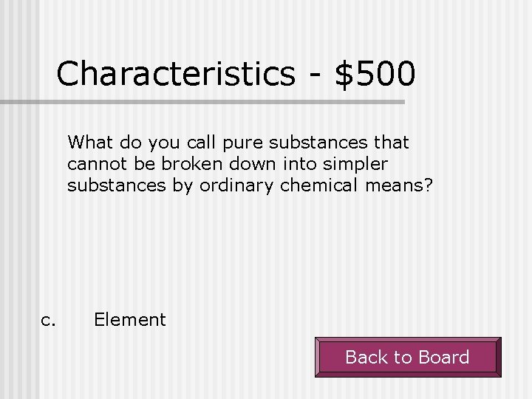Viewport: 532px width, 399px height.
Task: Select the word substances in first line
Action: (x=318, y=143)
